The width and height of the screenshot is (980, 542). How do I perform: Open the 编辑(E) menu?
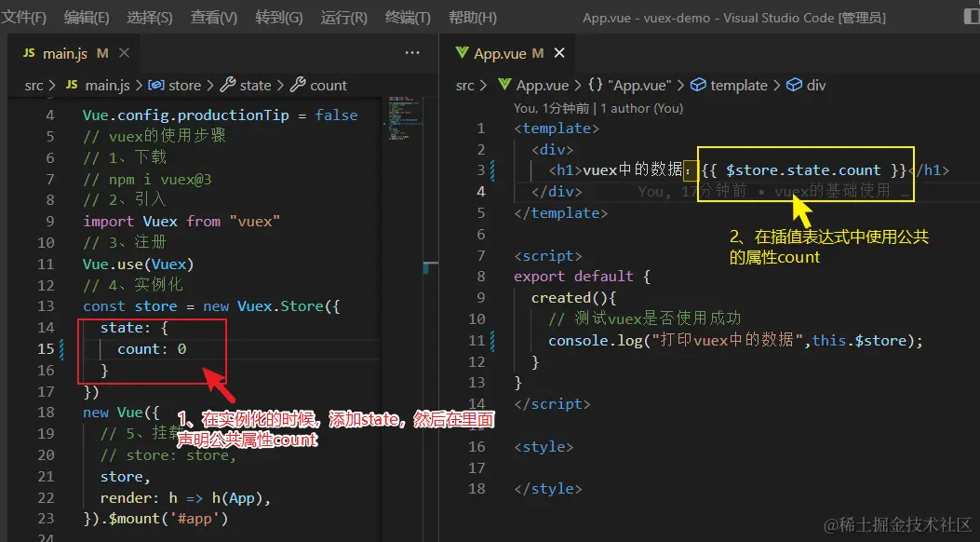click(x=87, y=18)
